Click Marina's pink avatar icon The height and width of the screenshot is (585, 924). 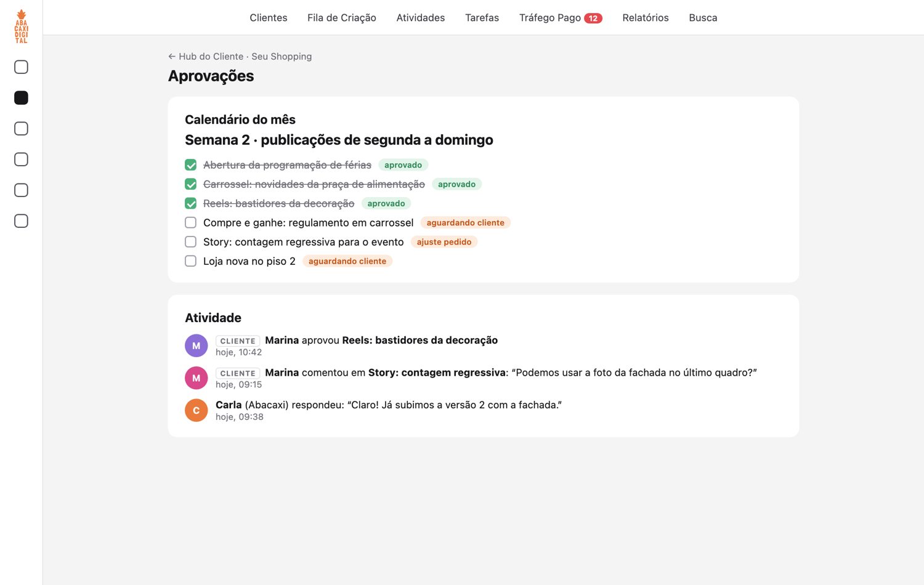tap(196, 378)
